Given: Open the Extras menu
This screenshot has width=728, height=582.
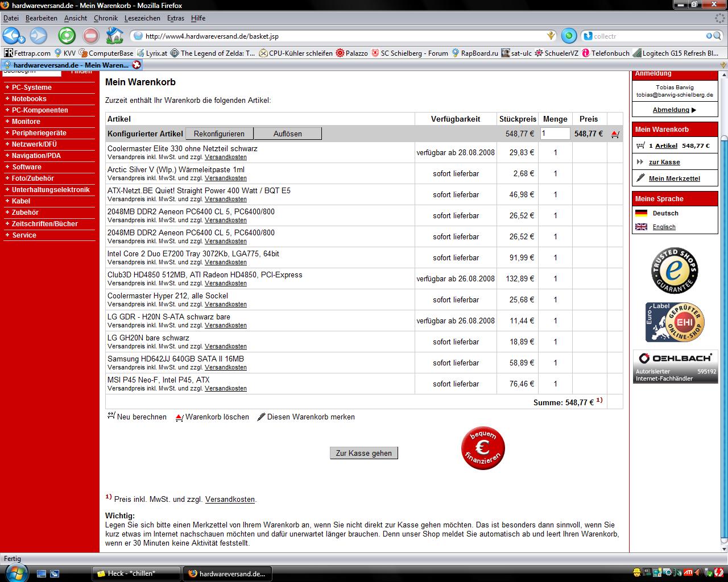Looking at the screenshot, I should point(176,18).
